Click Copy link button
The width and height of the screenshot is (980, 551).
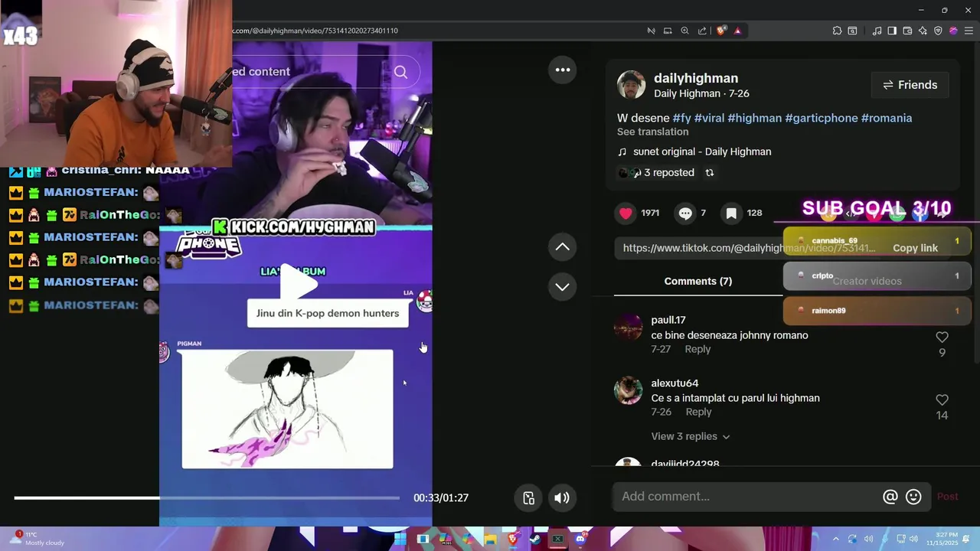click(x=915, y=248)
